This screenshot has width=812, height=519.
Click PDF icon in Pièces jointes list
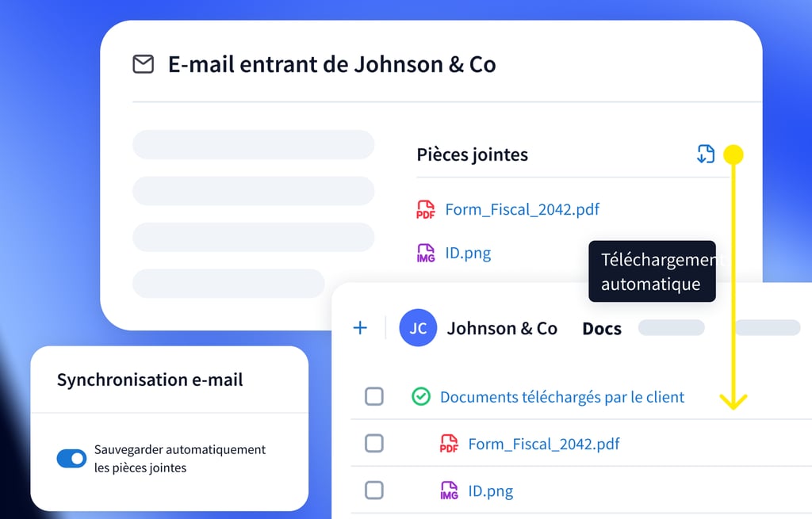tap(426, 210)
